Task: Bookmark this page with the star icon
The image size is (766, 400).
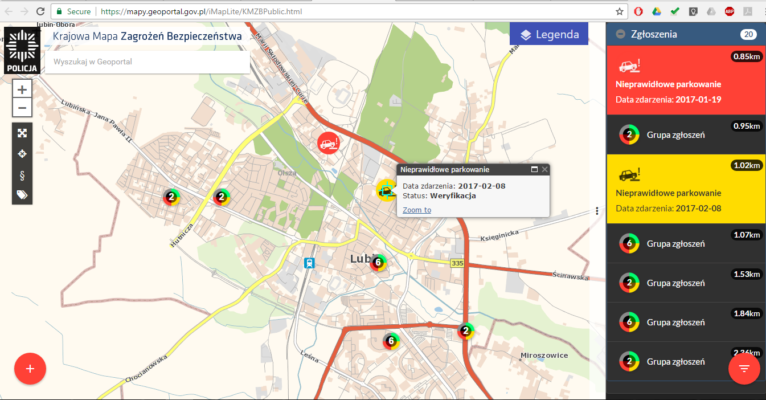Action: (x=619, y=11)
